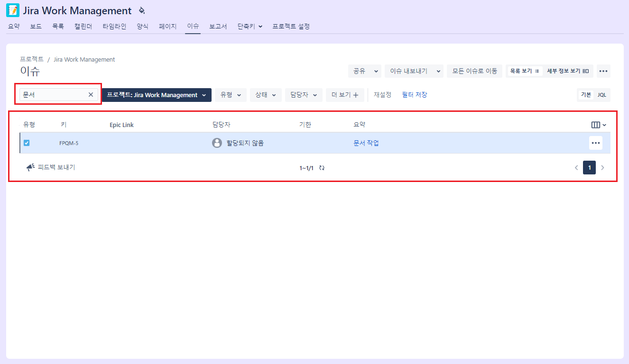Open the 페이지 tab
Viewport: 629px width, 364px height.
[167, 27]
